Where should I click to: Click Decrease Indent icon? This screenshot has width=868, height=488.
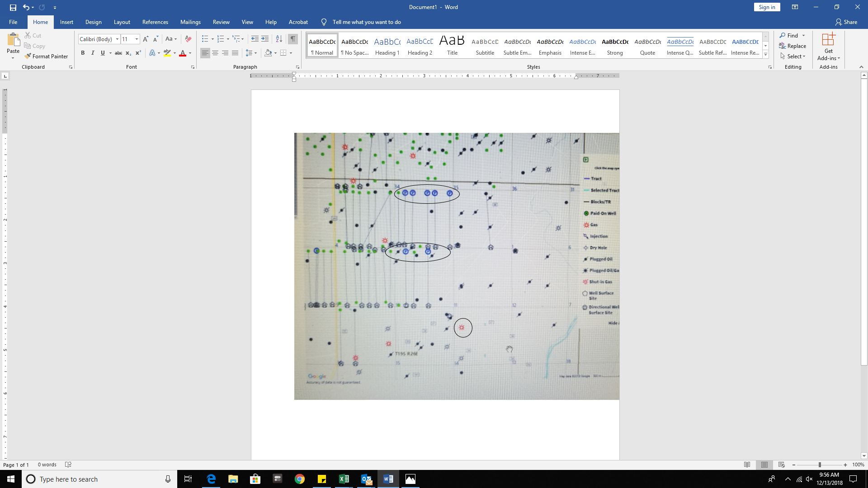[x=255, y=39]
